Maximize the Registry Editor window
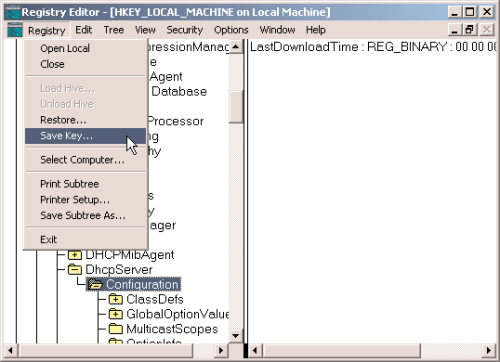Screen dimensions: 500x362 click(x=470, y=12)
